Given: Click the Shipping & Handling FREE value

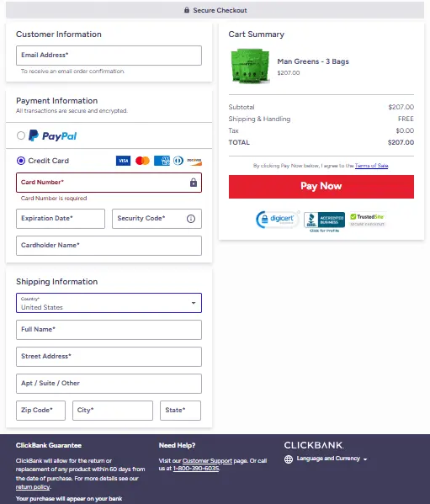Looking at the screenshot, I should [406, 119].
